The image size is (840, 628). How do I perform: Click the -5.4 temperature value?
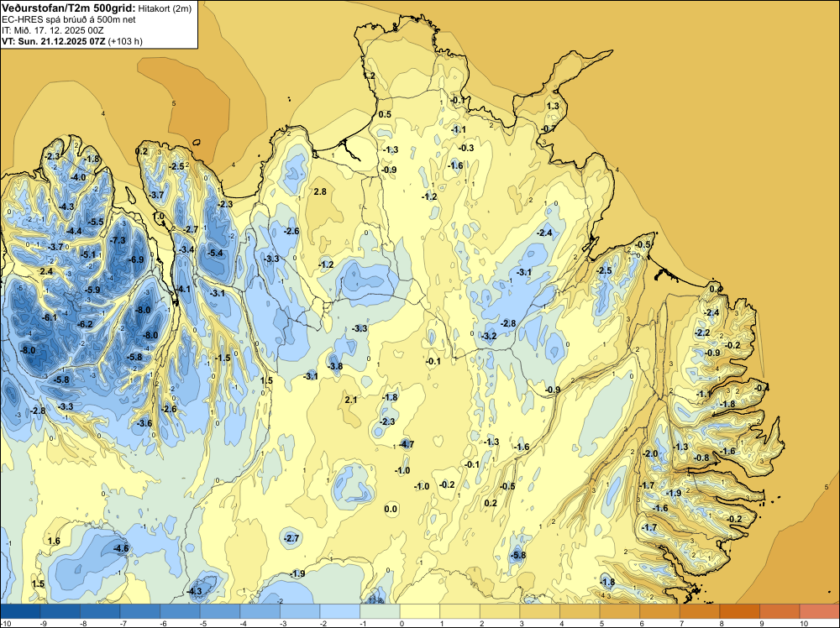pyautogui.click(x=216, y=253)
